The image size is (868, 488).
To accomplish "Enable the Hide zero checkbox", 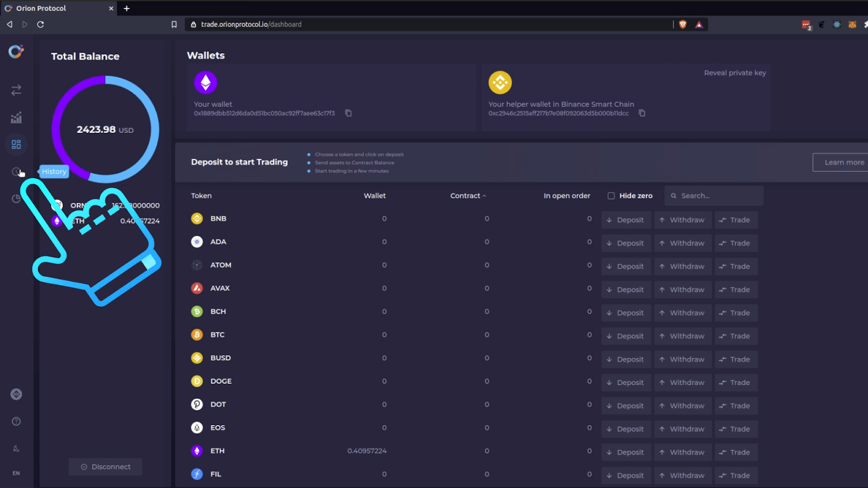I will [611, 196].
